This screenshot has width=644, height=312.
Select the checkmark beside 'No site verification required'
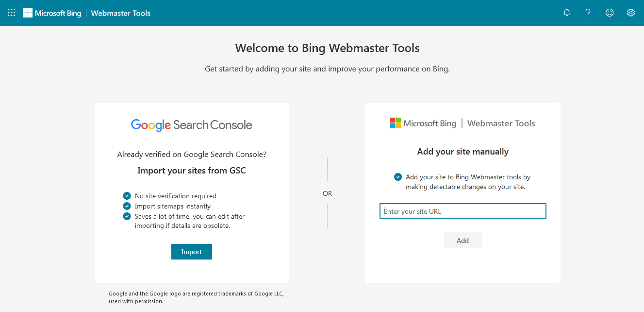127,195
